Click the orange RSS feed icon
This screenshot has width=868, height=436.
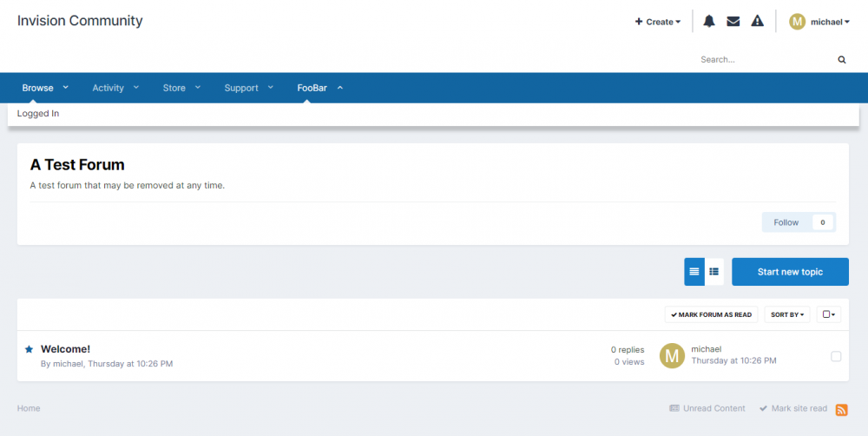point(842,409)
